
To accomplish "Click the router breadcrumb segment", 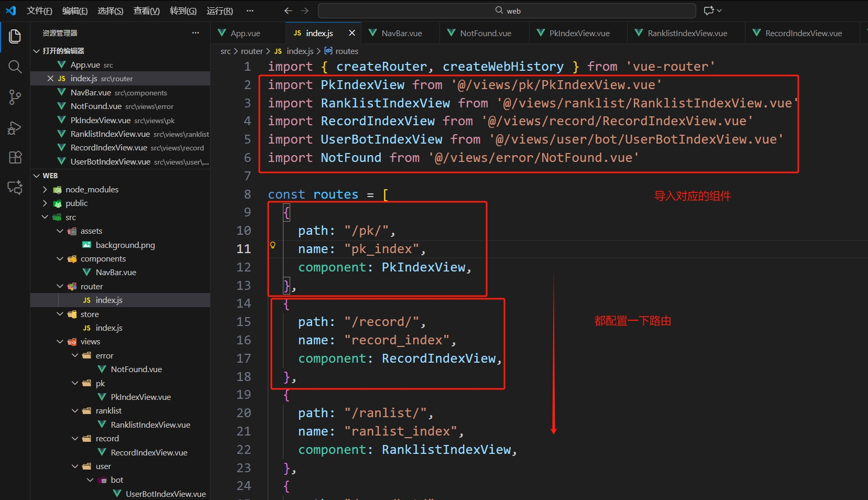I will [x=251, y=51].
